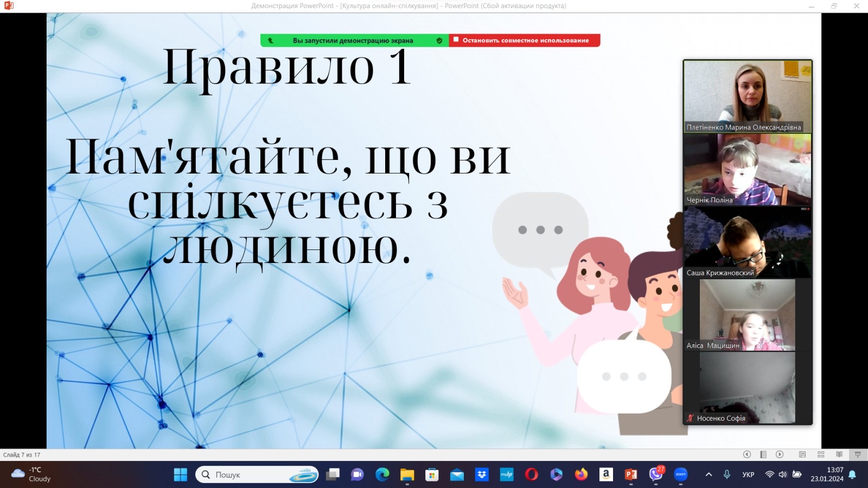
Task: Open the Windows Start menu
Action: [181, 474]
